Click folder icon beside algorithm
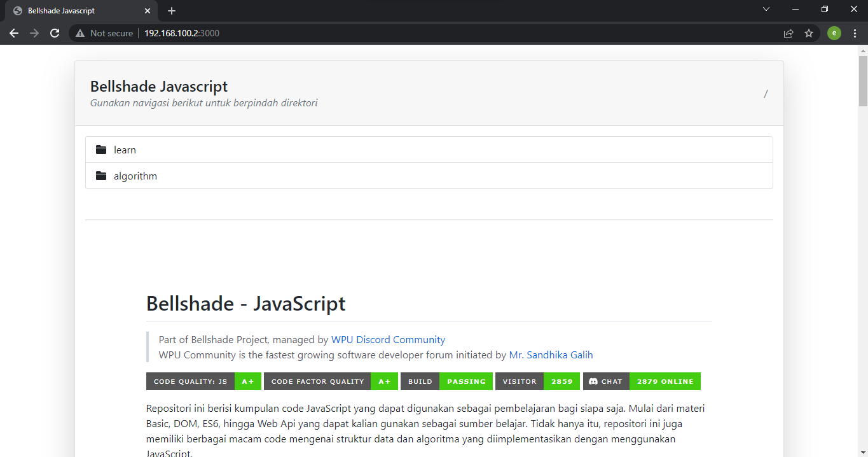The width and height of the screenshot is (868, 457). click(x=101, y=176)
